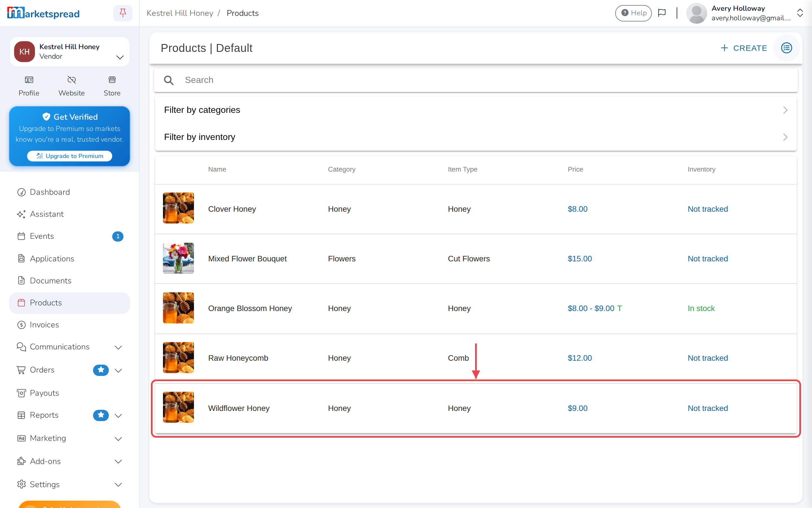This screenshot has width=812, height=508.
Task: Expand the Reports menu chevron
Action: pyautogui.click(x=118, y=416)
